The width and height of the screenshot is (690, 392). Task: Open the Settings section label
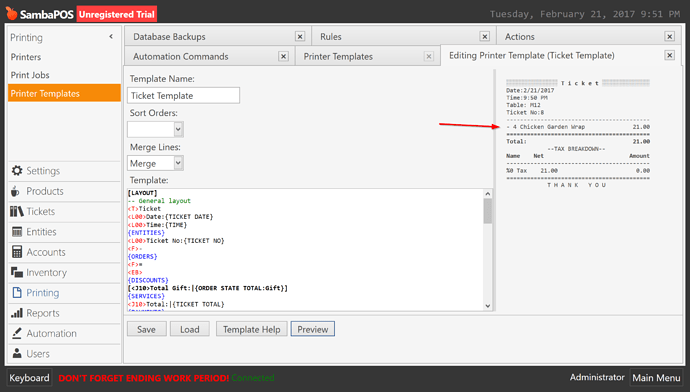43,171
